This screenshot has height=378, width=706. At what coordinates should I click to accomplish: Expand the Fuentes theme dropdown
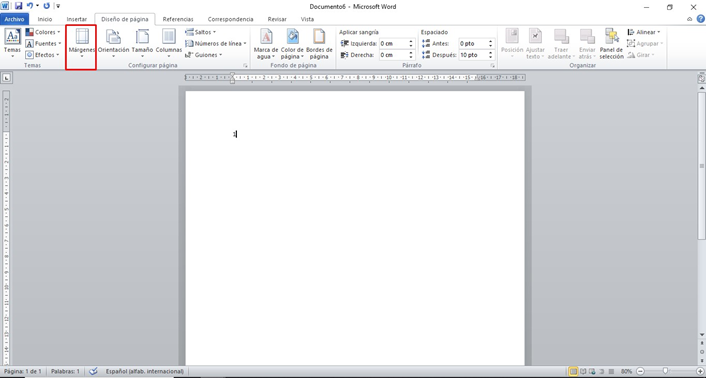(x=43, y=44)
